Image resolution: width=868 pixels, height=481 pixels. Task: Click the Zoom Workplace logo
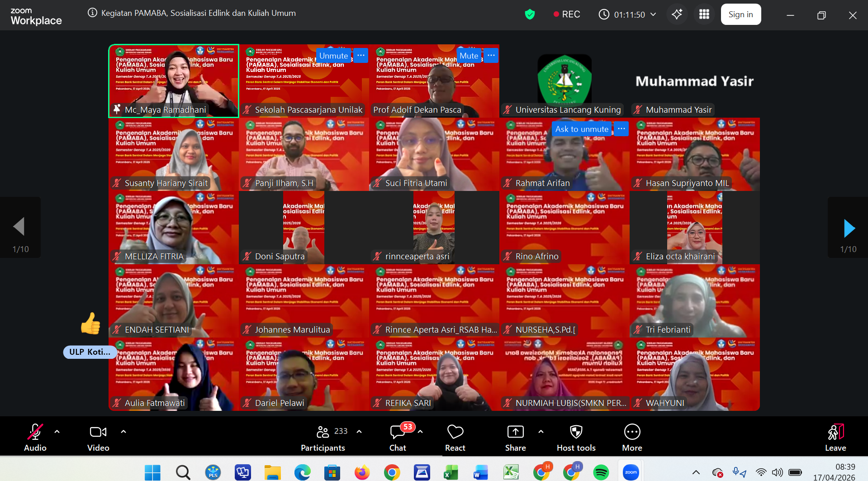point(36,16)
